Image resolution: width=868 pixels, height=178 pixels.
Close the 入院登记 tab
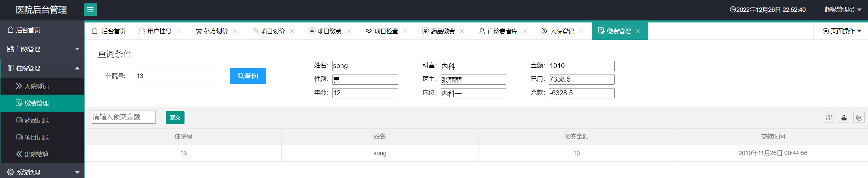click(x=582, y=31)
